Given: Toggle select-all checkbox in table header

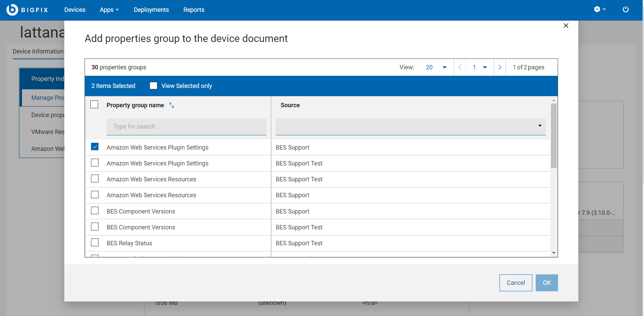Looking at the screenshot, I should pyautogui.click(x=94, y=105).
